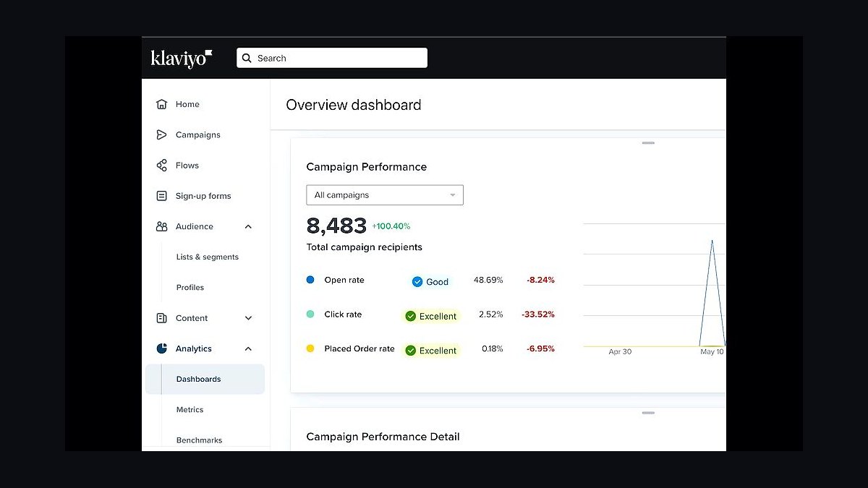Go to Flows in sidebar

click(x=187, y=166)
